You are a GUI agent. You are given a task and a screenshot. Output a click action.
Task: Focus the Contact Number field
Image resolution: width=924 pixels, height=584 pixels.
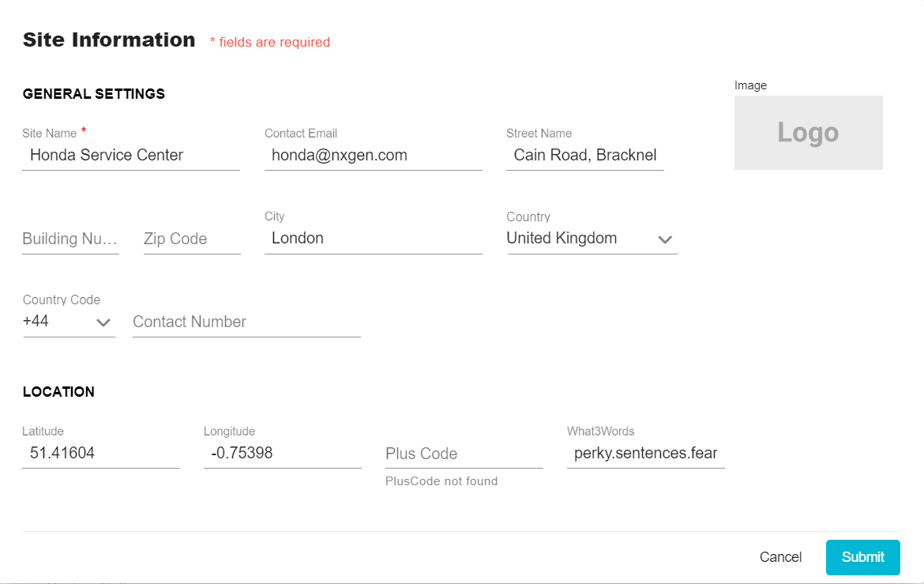[246, 322]
